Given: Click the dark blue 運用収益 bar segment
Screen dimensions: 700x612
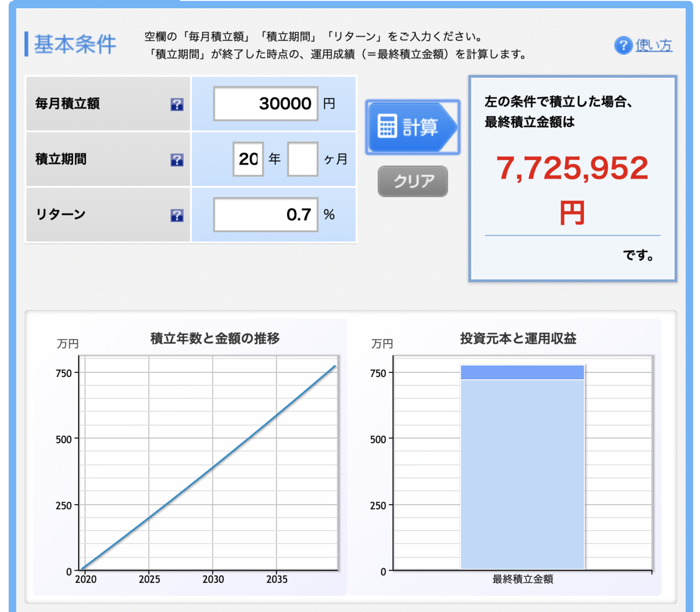Looking at the screenshot, I should [523, 372].
